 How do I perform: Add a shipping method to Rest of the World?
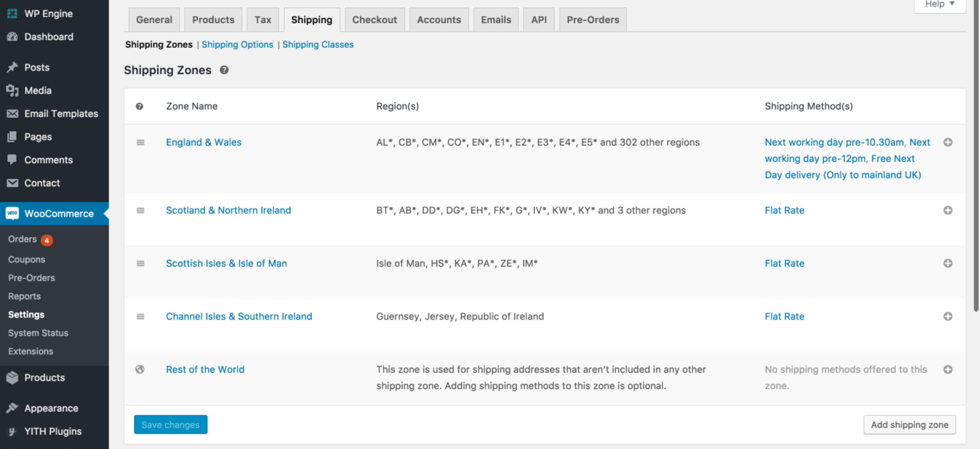(948, 369)
